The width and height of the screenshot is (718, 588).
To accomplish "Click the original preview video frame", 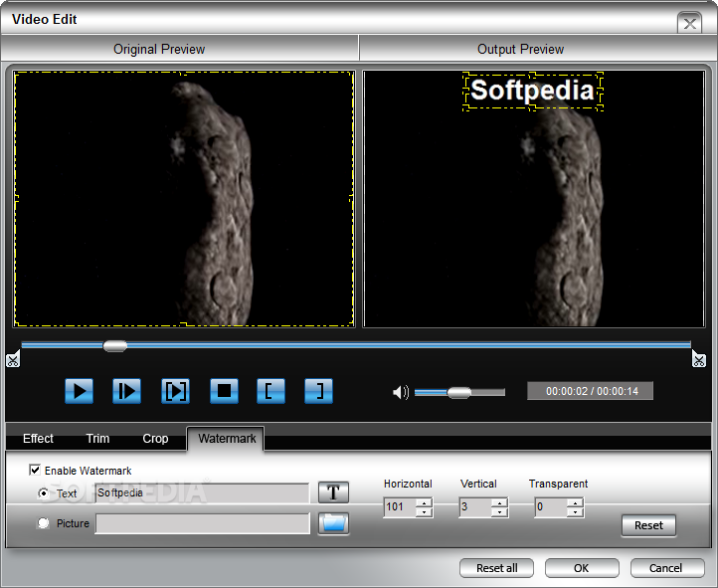I will tap(184, 199).
